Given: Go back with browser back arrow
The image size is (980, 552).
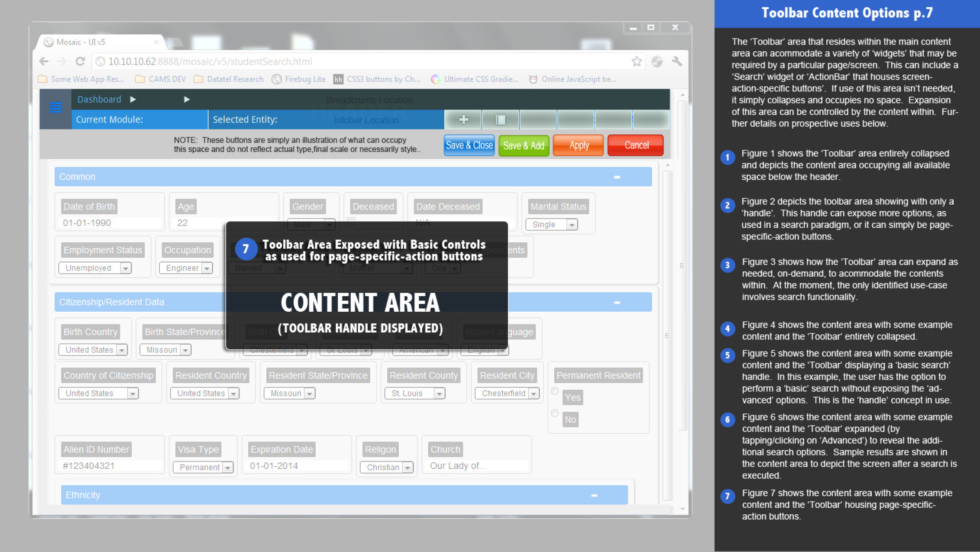Looking at the screenshot, I should pyautogui.click(x=44, y=61).
